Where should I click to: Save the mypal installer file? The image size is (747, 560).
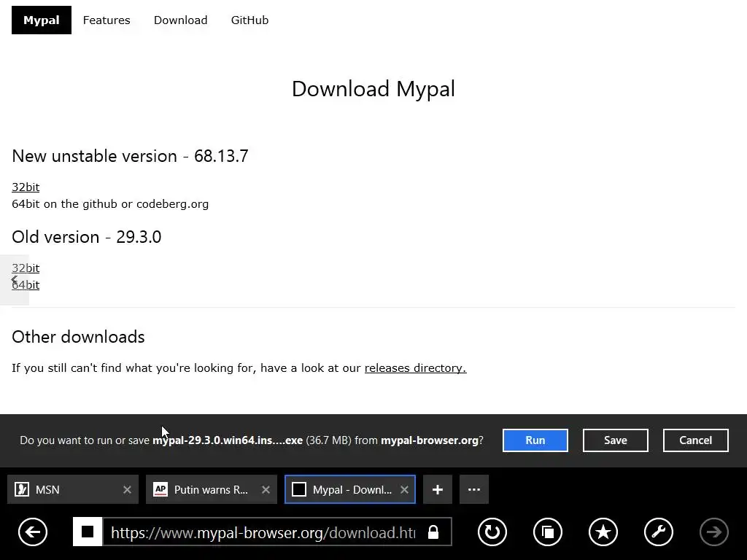616,440
